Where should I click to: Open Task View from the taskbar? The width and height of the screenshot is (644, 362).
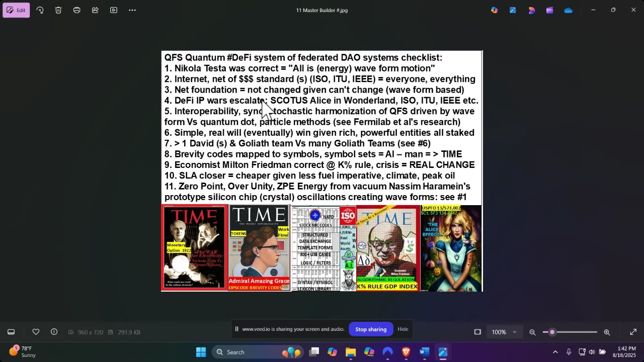314,352
